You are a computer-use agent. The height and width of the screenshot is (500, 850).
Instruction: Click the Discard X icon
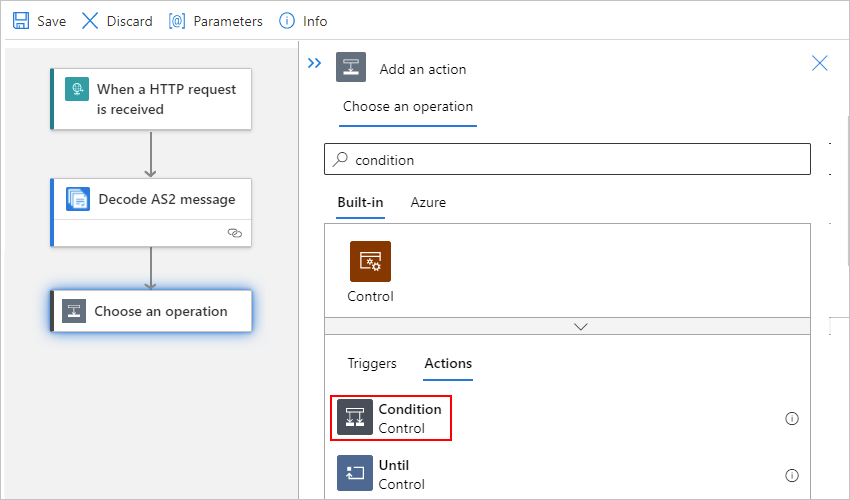[x=90, y=21]
